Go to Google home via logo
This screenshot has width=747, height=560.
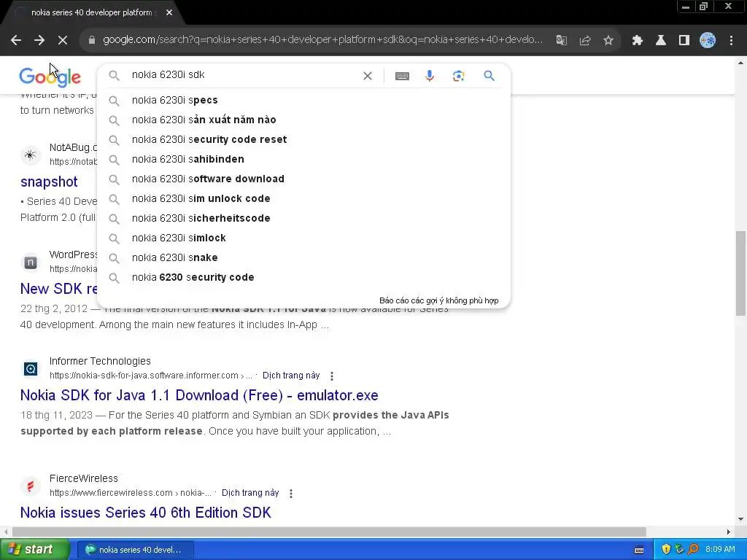[x=50, y=77]
